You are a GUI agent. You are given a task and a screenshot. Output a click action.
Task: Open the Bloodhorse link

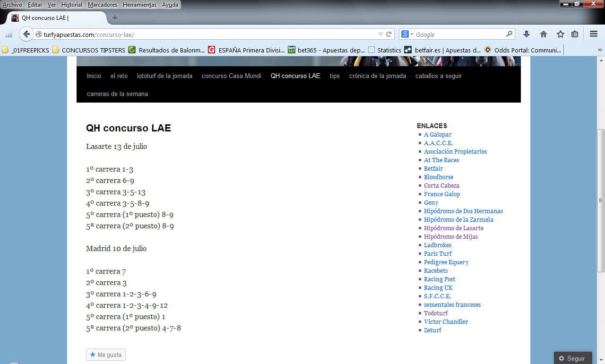coord(439,177)
